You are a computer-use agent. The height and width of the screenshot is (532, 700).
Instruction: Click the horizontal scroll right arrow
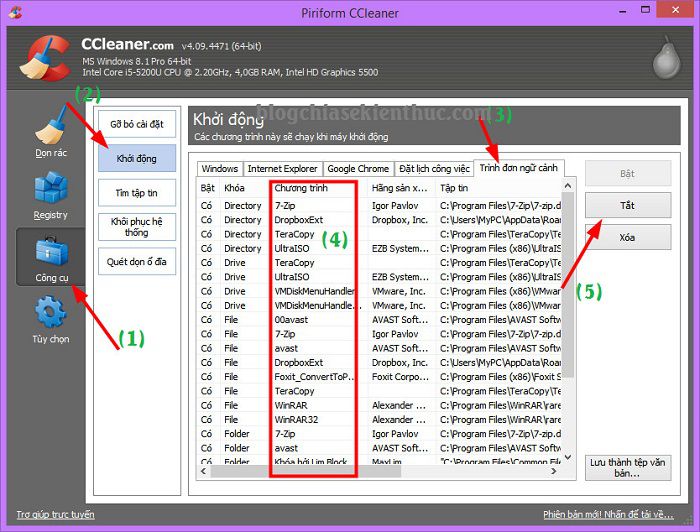[554, 471]
